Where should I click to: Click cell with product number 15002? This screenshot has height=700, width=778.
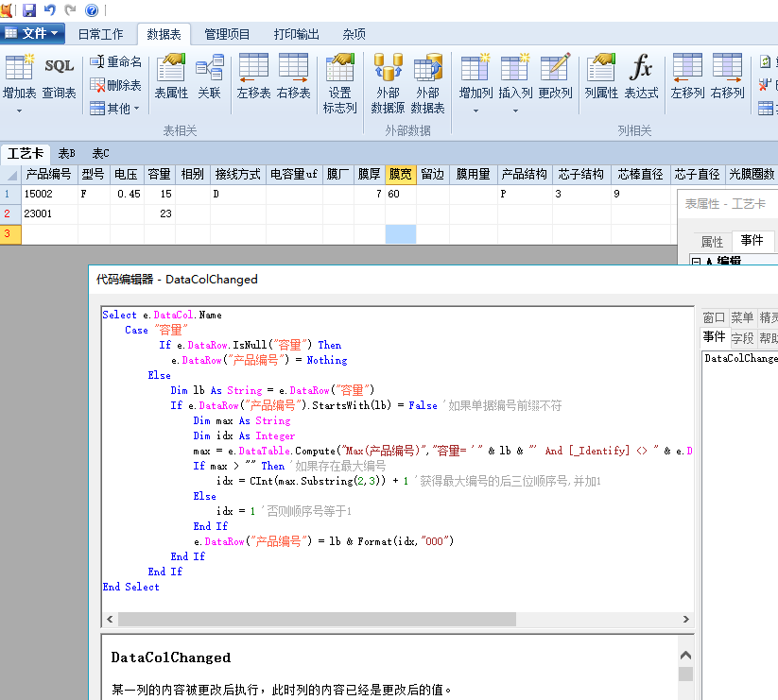(49, 194)
